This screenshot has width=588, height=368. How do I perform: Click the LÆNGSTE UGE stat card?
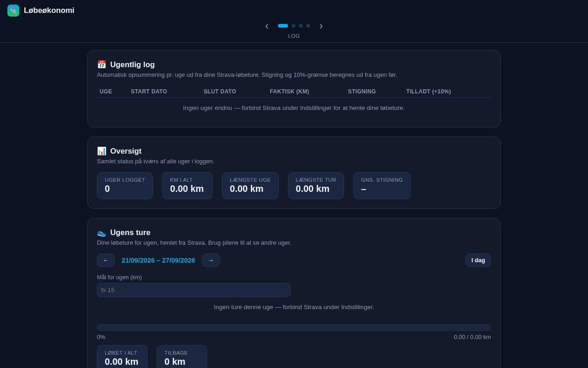pyautogui.click(x=250, y=186)
